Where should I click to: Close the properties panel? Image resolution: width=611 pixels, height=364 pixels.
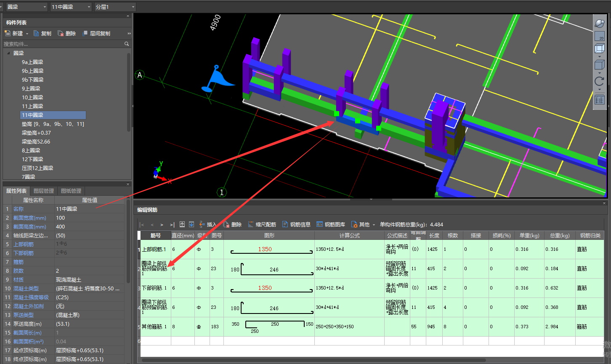pyautogui.click(x=128, y=184)
